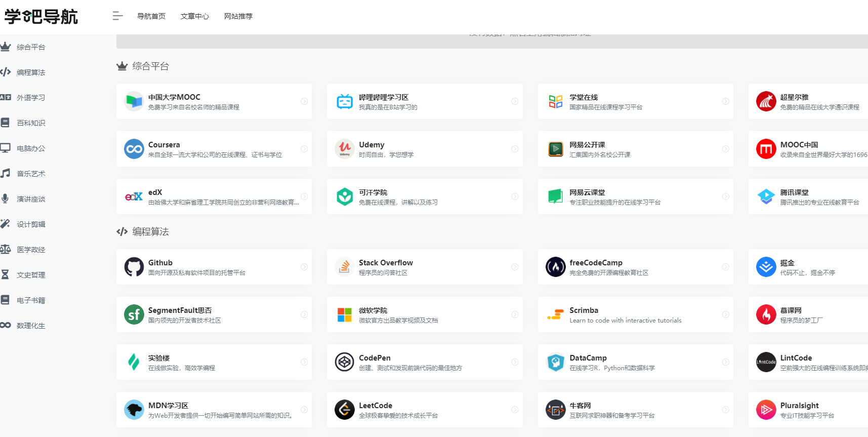Open the DataCamp link card title
868x437 pixels.
(x=588, y=357)
